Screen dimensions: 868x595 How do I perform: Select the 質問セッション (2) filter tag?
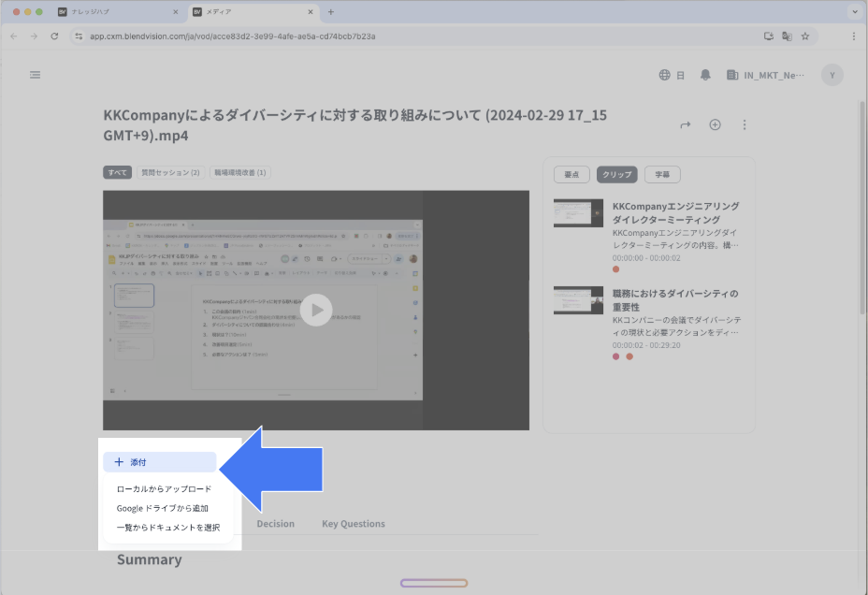170,173
